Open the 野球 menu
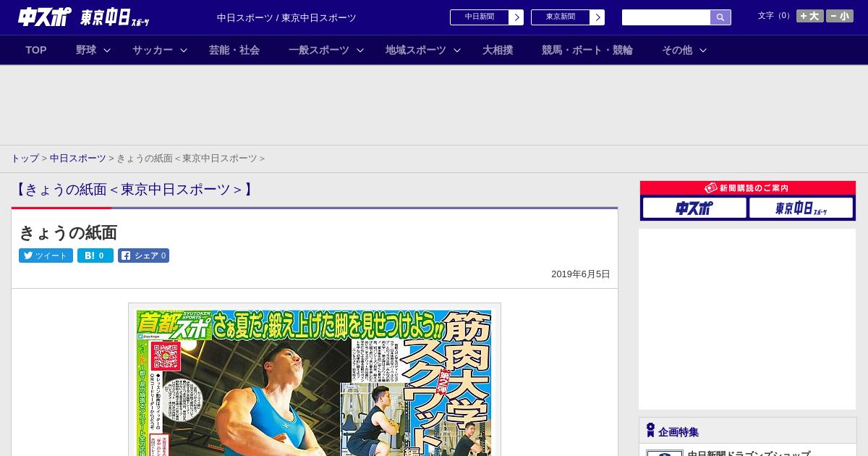The image size is (868, 456). coord(86,50)
